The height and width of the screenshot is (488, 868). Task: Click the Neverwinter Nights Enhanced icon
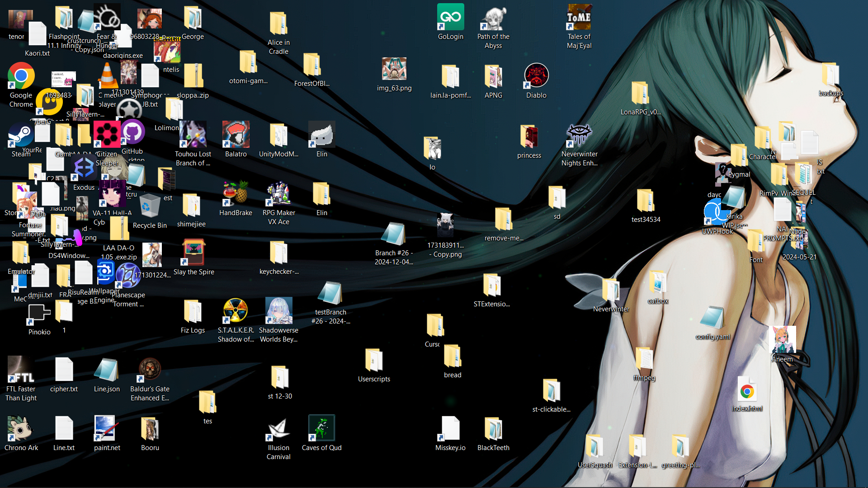pyautogui.click(x=579, y=135)
